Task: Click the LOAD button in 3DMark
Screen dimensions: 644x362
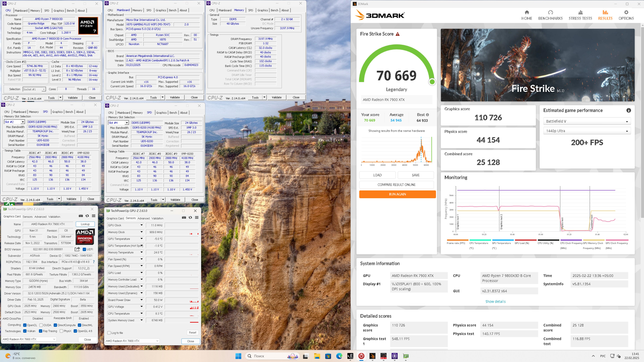Action: (x=377, y=175)
